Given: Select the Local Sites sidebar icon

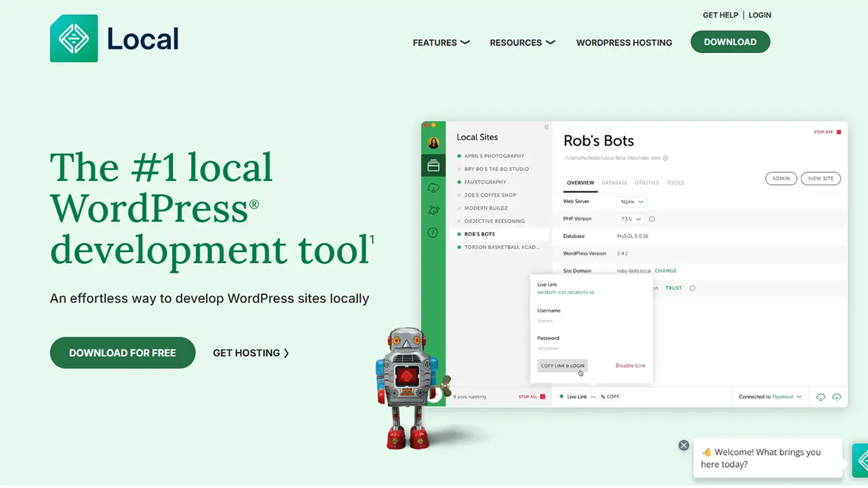Looking at the screenshot, I should (433, 165).
